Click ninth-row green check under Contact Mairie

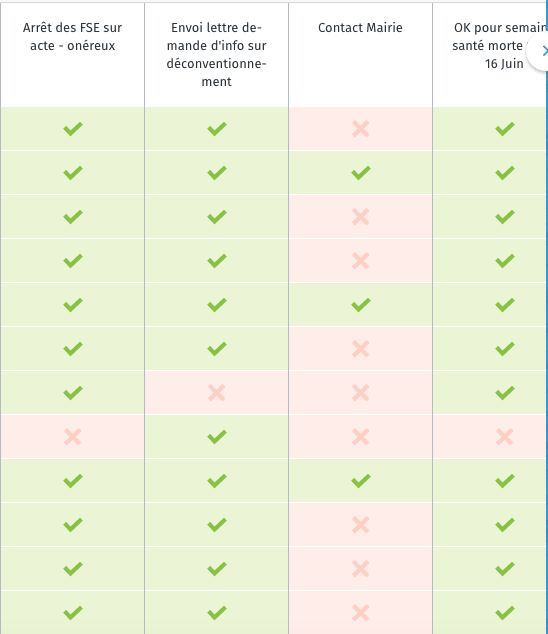tap(361, 481)
